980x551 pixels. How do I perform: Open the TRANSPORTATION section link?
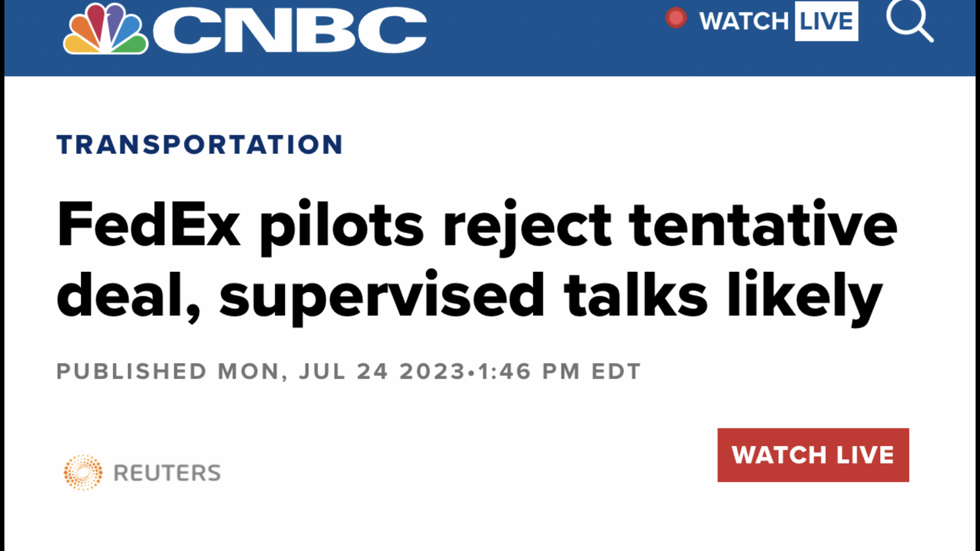(x=200, y=145)
